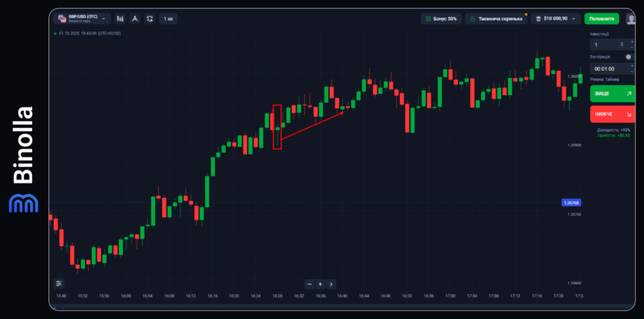Toggle the Експірація mode switch
This screenshot has width=644, height=319.
coord(629,57)
